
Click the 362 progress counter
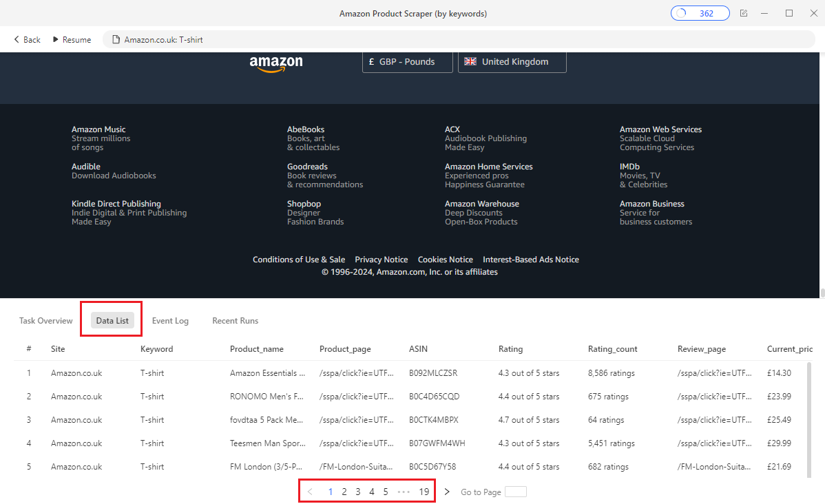(700, 13)
